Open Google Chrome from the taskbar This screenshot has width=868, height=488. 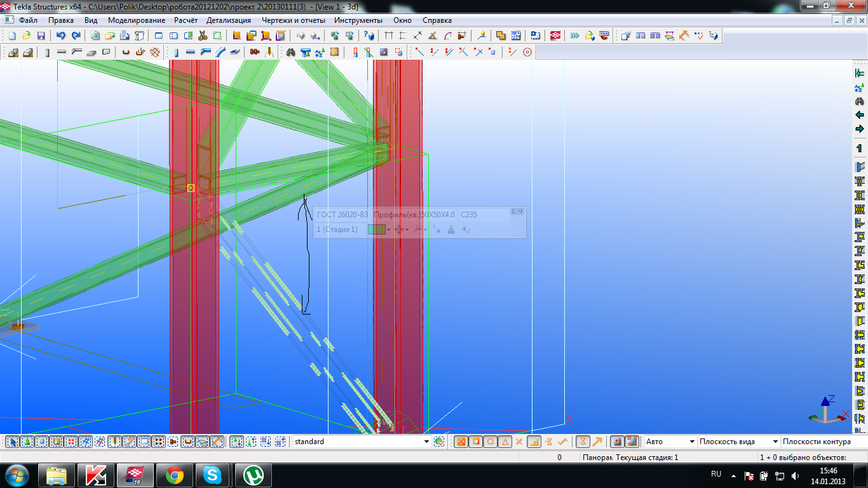coord(175,475)
